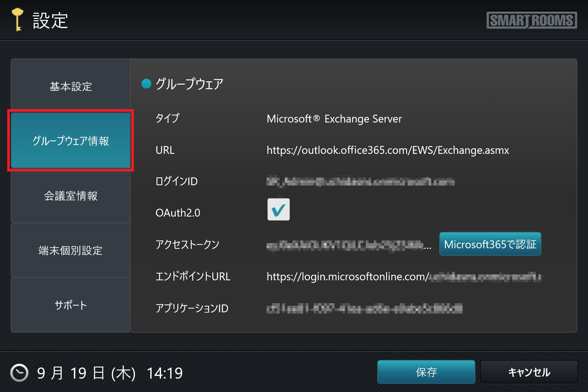
Task: Save settings with the 保存 button
Action: 426,372
